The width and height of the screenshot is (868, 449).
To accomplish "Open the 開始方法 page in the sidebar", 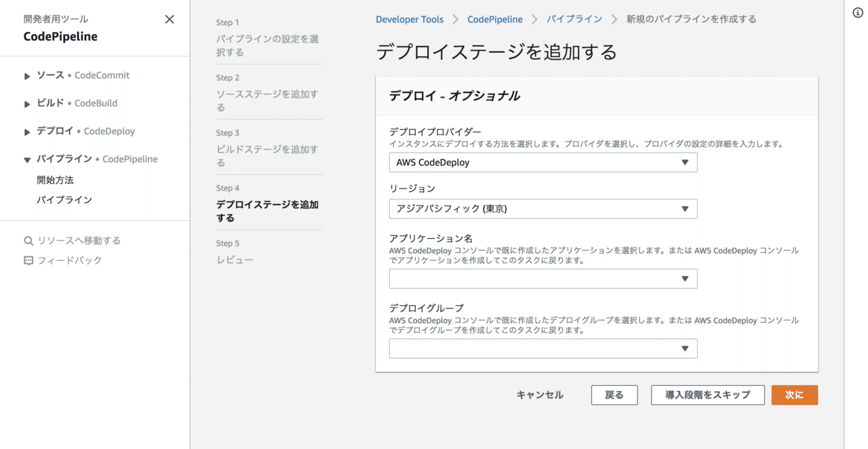I will coord(56,180).
